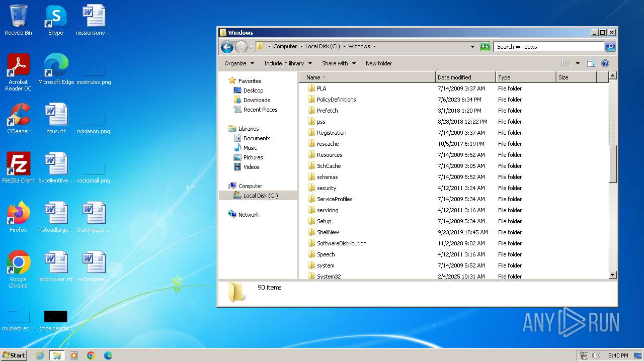Expand the Windows breadcrumb arrow
644x362 pixels.
pyautogui.click(x=374, y=46)
